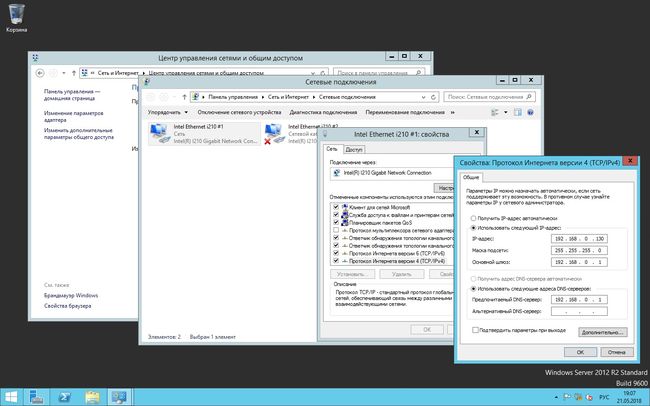Click the empty Альтернативный DNS-сервер field

point(579,311)
